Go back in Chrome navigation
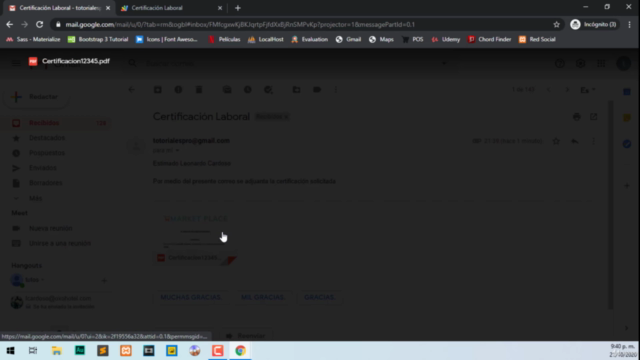Viewport: 640px width, 360px height. 9,24
